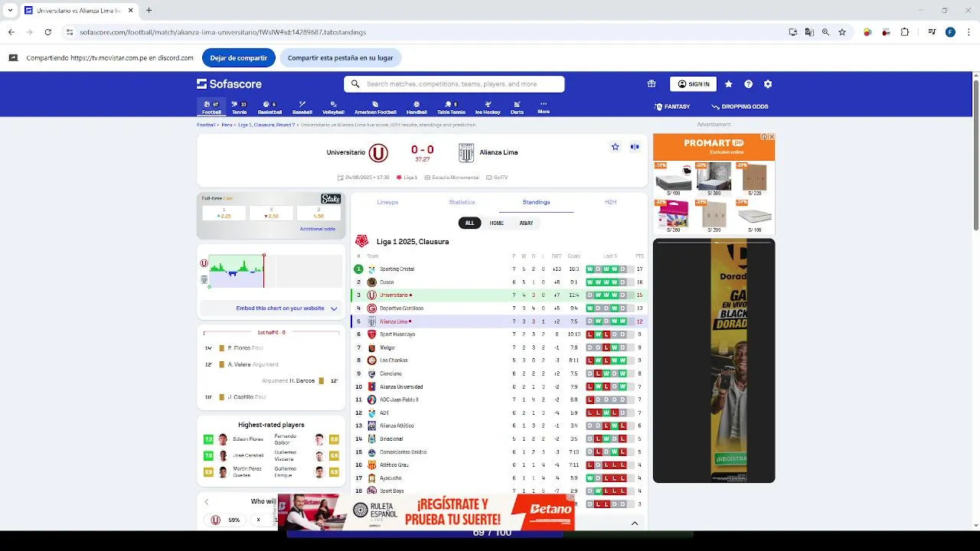Image resolution: width=980 pixels, height=551 pixels.
Task: Select the Football sport icon
Action: coord(211,107)
